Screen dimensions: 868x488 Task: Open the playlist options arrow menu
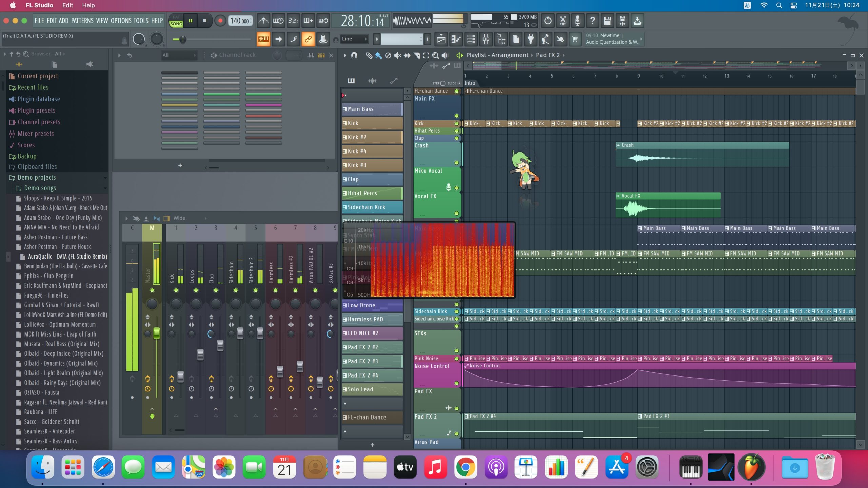click(344, 55)
